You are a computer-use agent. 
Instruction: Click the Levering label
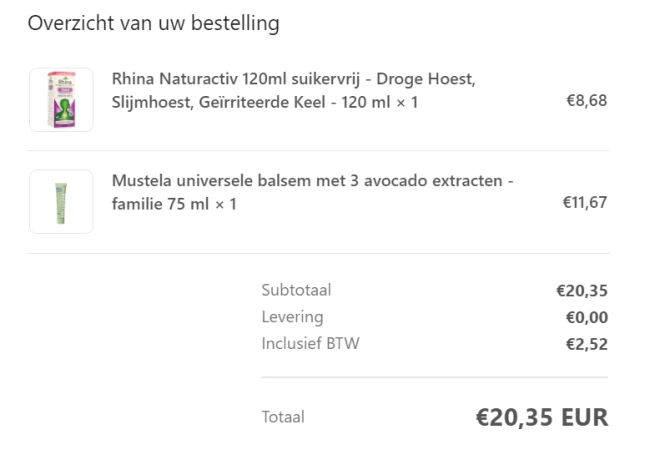pyautogui.click(x=292, y=317)
